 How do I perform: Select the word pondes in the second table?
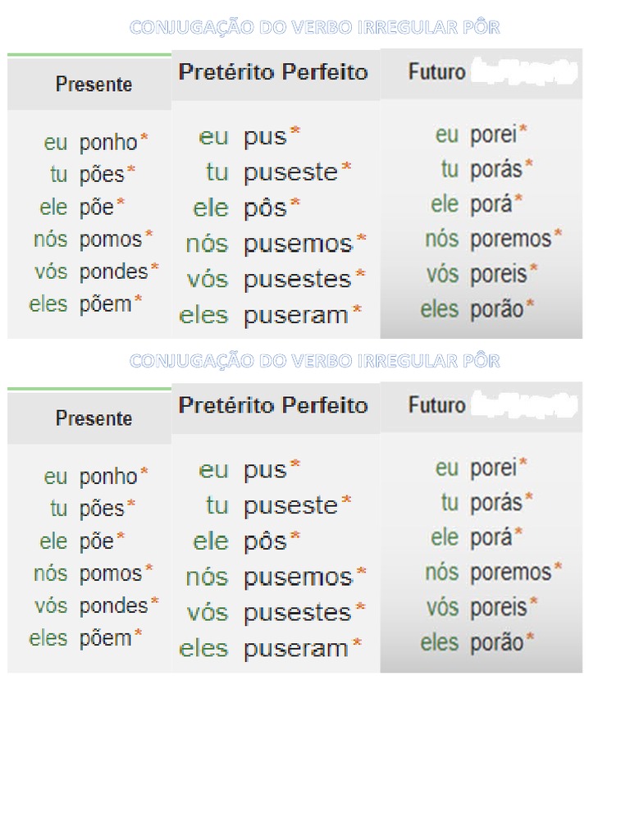pos(113,606)
